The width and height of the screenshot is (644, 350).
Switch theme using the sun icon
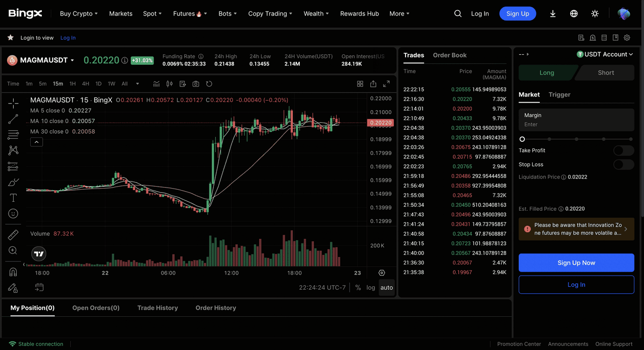(595, 14)
